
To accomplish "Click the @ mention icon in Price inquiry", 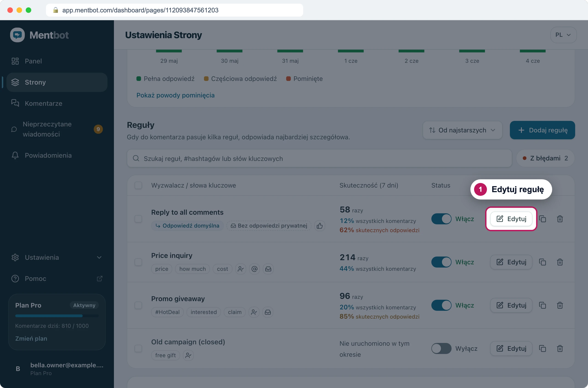I will [254, 269].
